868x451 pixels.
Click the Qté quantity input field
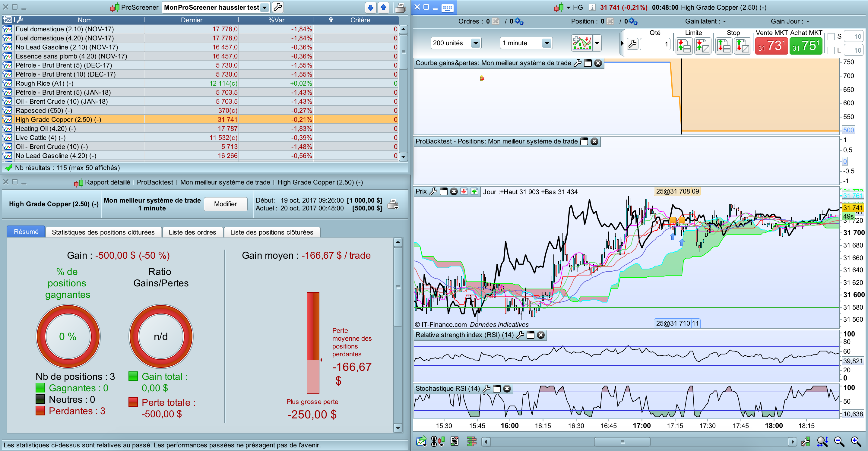click(654, 44)
